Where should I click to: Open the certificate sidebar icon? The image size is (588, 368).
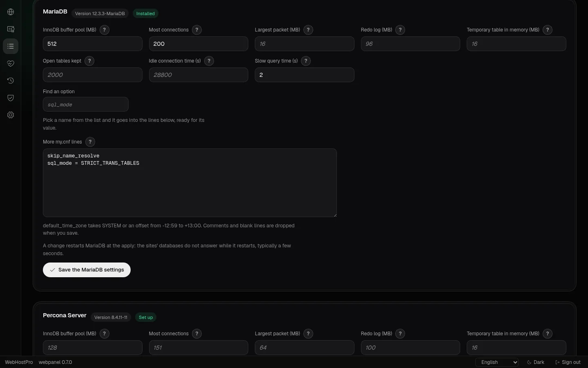pyautogui.click(x=11, y=29)
